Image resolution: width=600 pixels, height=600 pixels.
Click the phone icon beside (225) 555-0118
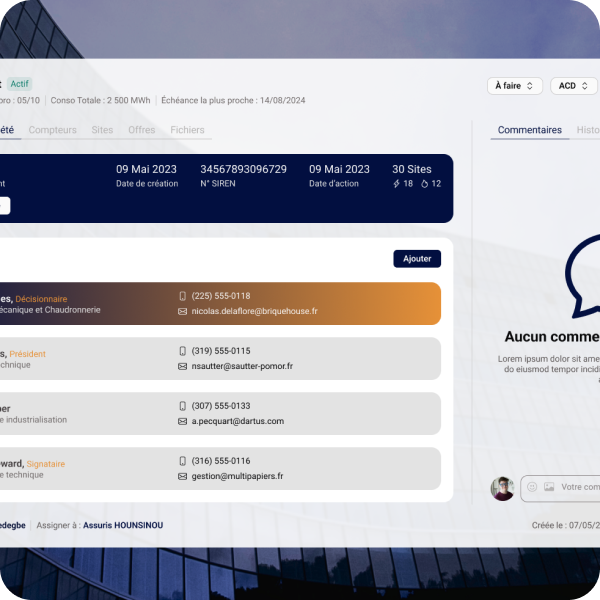pyautogui.click(x=182, y=296)
